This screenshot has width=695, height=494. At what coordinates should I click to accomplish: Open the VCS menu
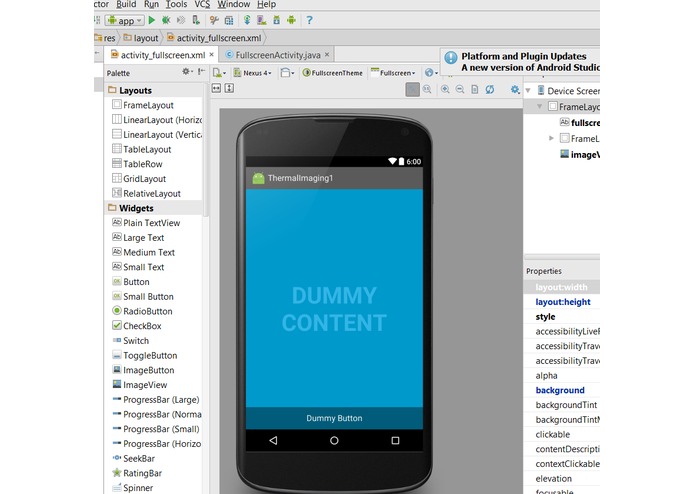[x=202, y=4]
